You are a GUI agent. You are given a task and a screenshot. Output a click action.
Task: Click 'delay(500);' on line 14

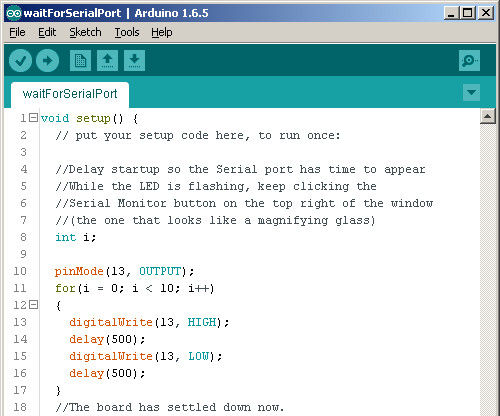107,339
